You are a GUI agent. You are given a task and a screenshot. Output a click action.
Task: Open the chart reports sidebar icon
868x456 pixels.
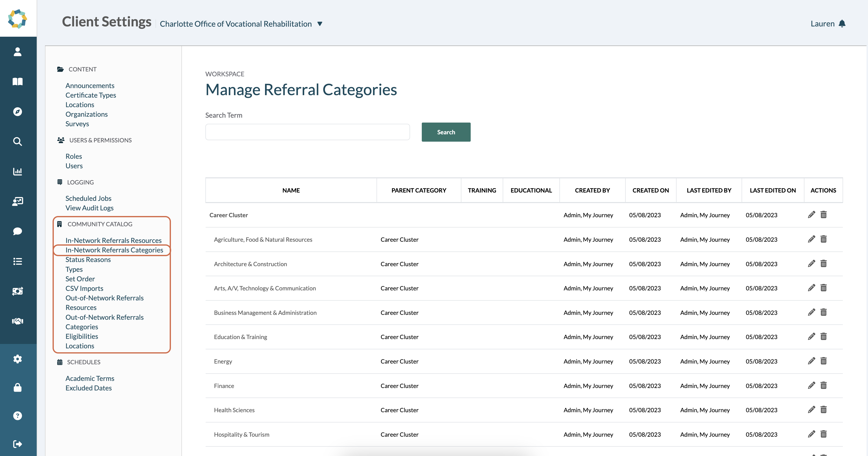point(18,171)
